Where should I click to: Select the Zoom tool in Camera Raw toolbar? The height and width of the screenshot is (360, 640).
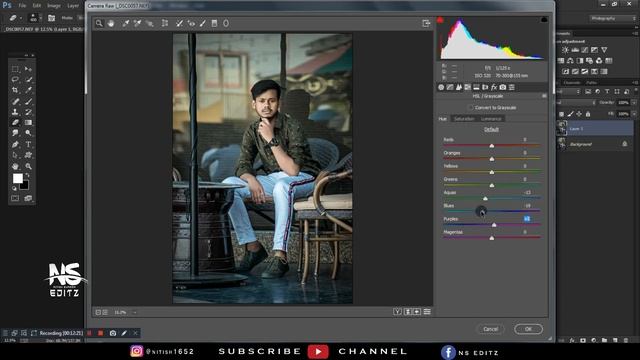click(x=99, y=23)
